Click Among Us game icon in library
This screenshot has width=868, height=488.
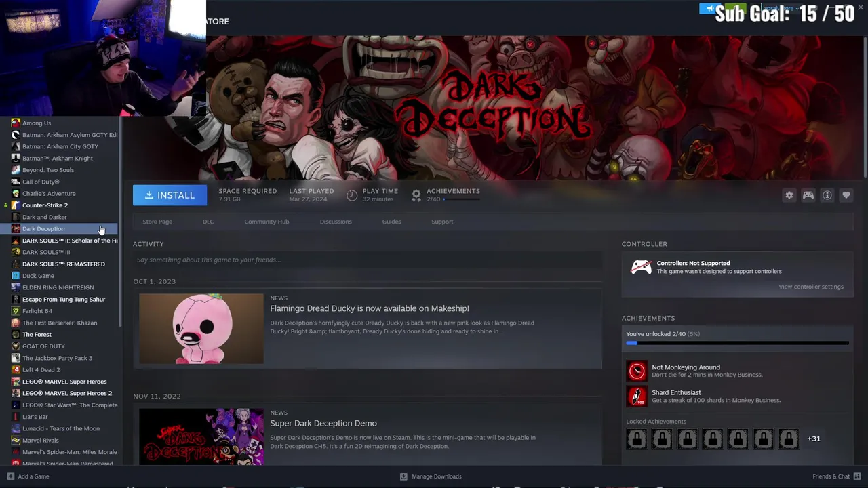click(x=16, y=123)
